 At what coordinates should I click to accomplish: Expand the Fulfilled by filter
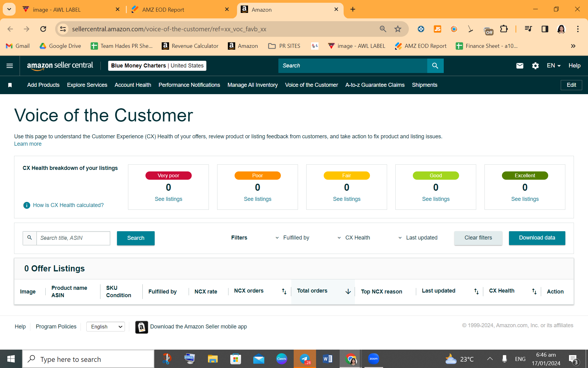(x=292, y=238)
